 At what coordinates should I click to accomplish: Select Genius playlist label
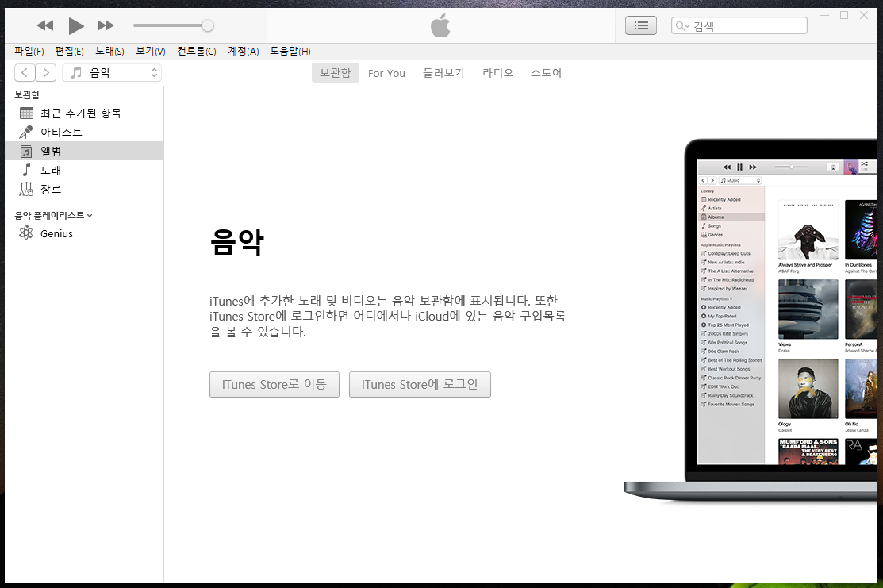56,234
